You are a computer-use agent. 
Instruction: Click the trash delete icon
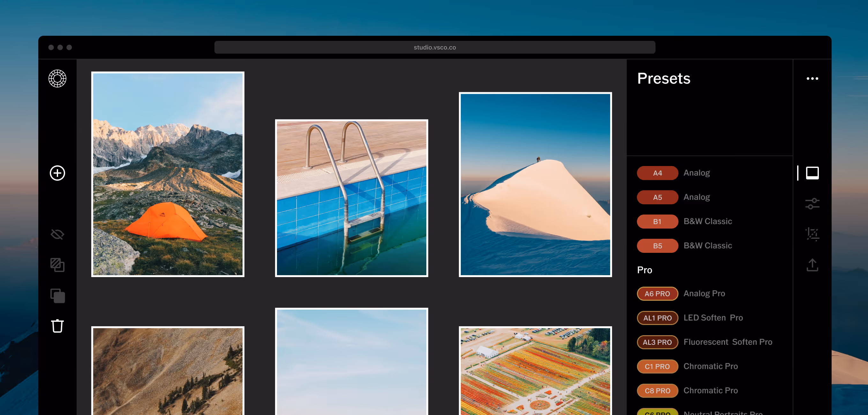click(x=57, y=326)
